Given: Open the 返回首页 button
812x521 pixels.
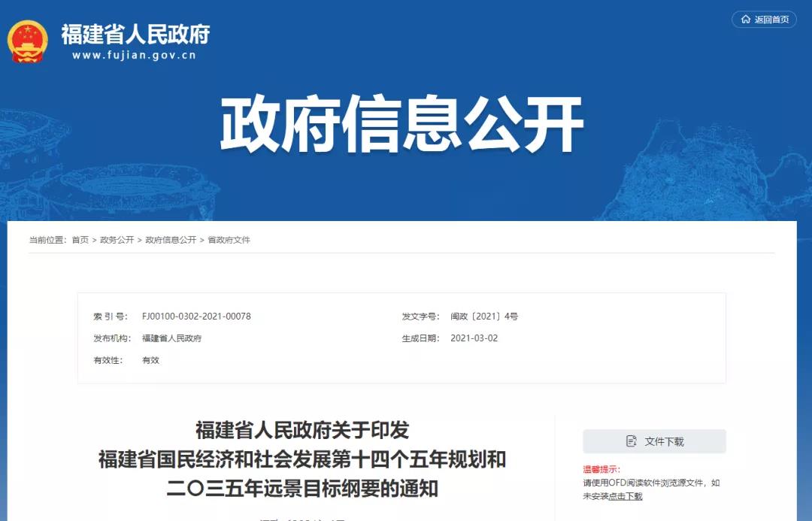Looking at the screenshot, I should pos(765,20).
